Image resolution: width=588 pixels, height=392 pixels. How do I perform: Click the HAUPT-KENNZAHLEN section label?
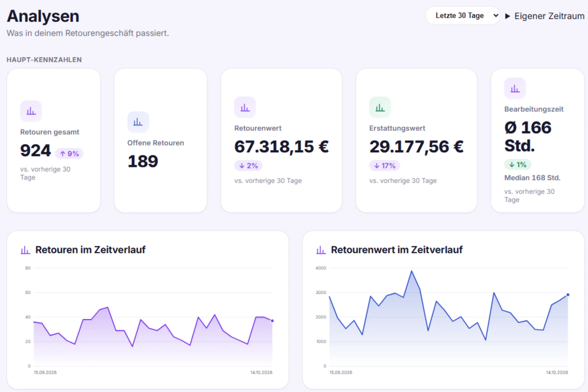coord(44,60)
